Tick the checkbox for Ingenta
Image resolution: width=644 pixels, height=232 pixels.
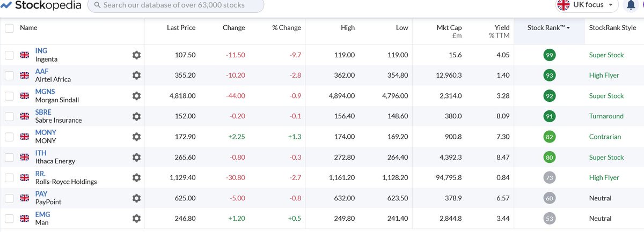point(9,55)
